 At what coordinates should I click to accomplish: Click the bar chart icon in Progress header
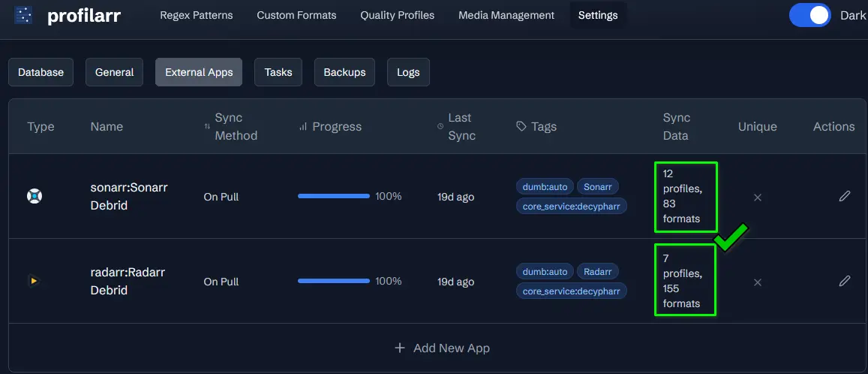[x=303, y=127]
